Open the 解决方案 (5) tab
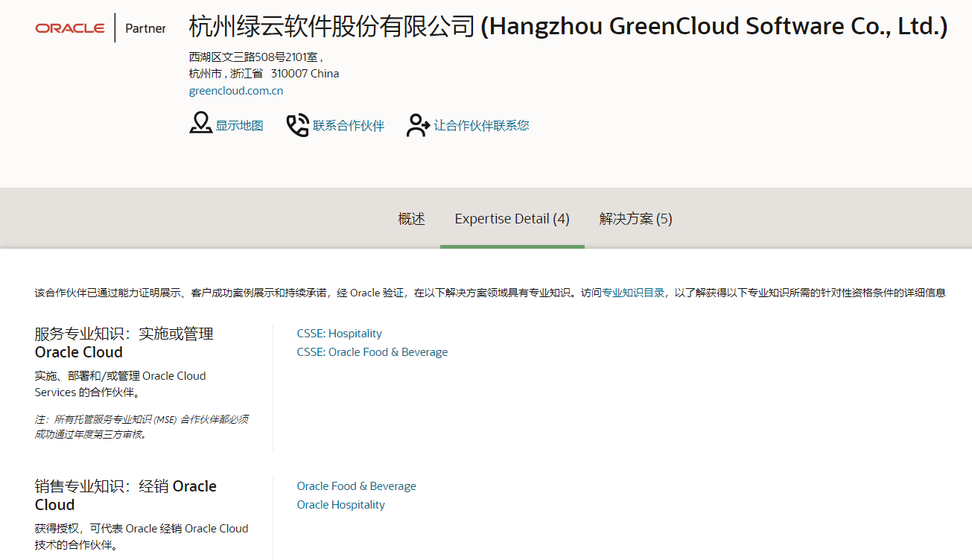972x560 pixels. 636,219
